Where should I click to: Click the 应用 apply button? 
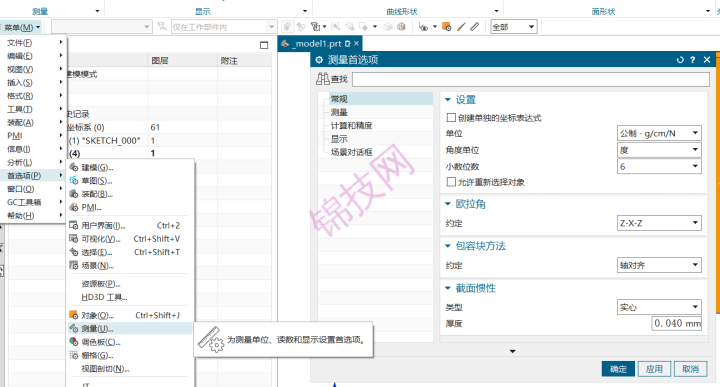[654, 369]
